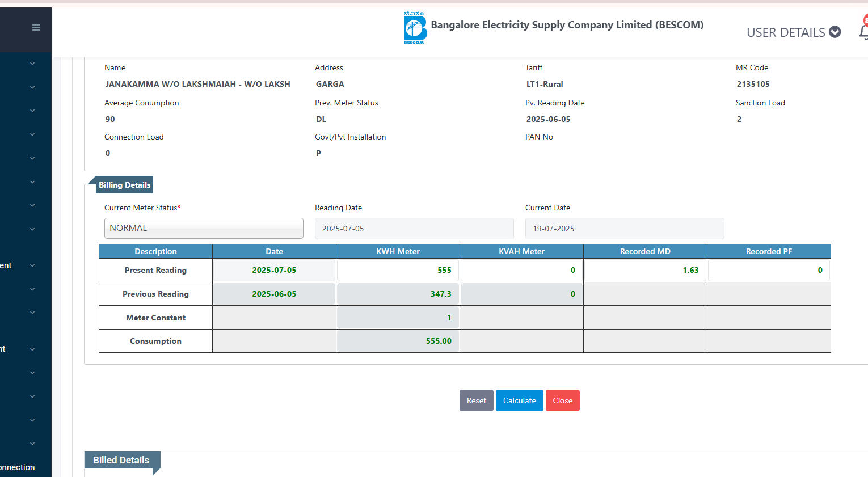Edit the Recorded MD value 1.63
The width and height of the screenshot is (868, 477).
pyautogui.click(x=646, y=270)
